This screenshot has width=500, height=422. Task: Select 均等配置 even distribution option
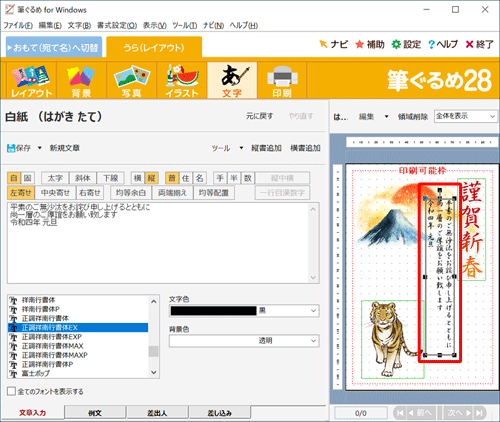pos(214,193)
